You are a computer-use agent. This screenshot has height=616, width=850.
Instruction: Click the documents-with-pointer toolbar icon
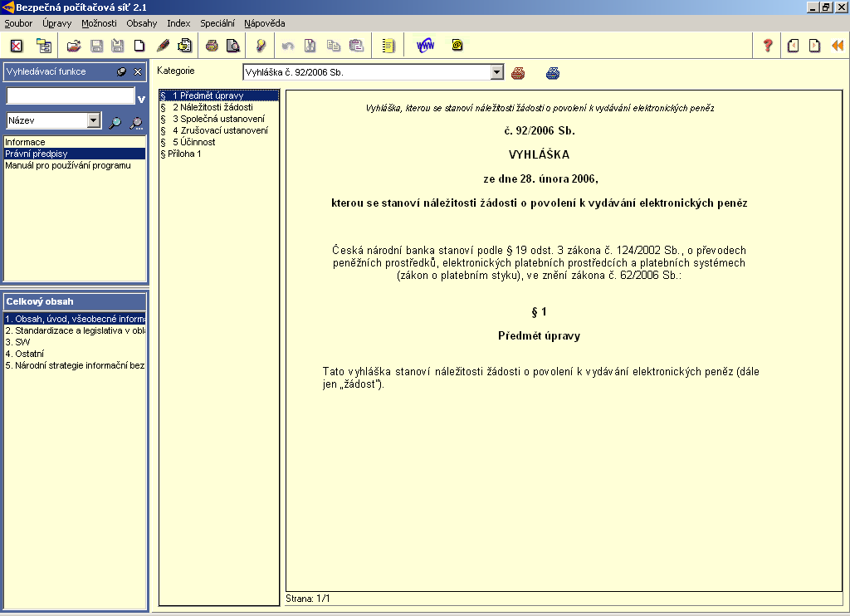pos(185,46)
